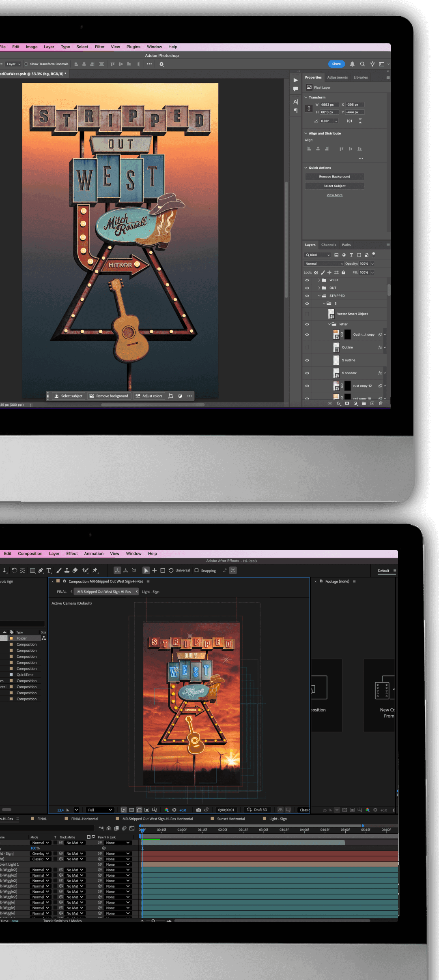Open the Auto-Select Layer dropdown
The image size is (439, 980).
coord(13,64)
